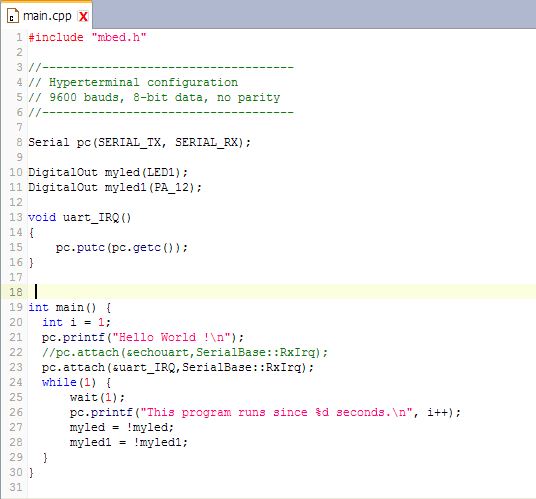Close the main.cpp tab with red X
Screen dimensions: 536x499
pyautogui.click(x=83, y=16)
